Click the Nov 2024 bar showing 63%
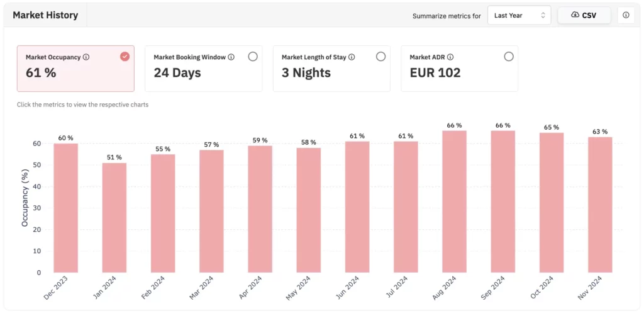The height and width of the screenshot is (313, 644). [600, 205]
